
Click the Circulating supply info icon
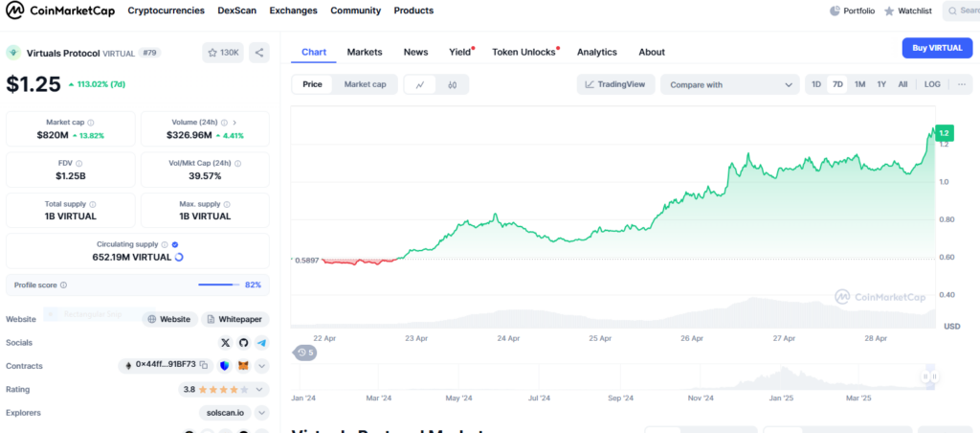(165, 244)
